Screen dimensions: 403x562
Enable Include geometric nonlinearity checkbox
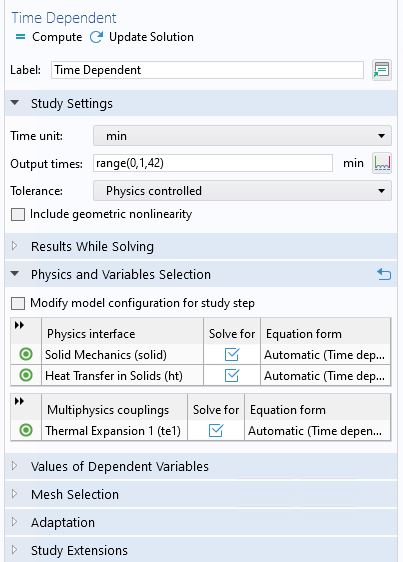tap(18, 215)
